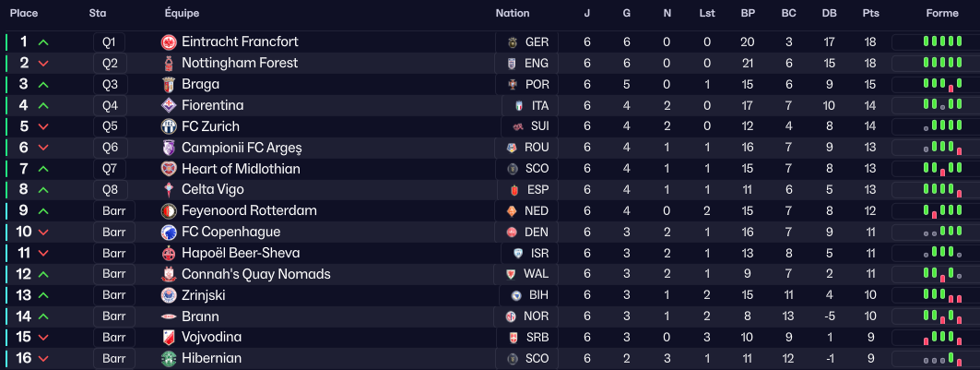
Task: Sort table by Pts column header
Action: [x=869, y=14]
